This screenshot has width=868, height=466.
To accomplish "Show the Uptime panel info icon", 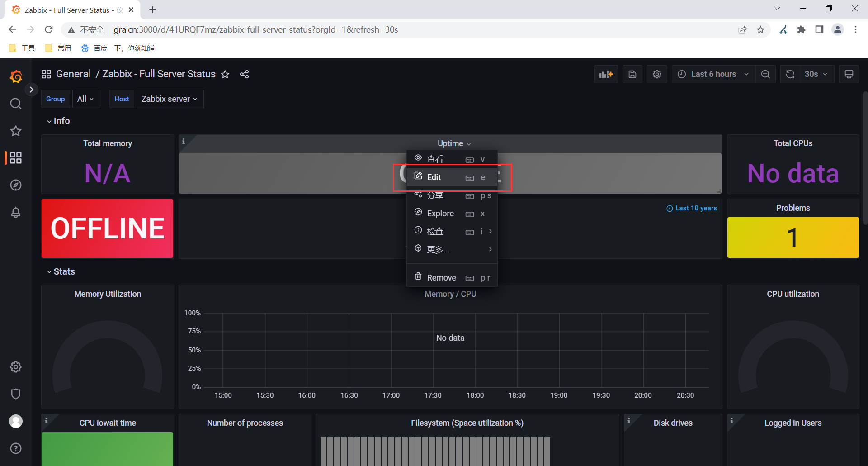I will tap(184, 141).
